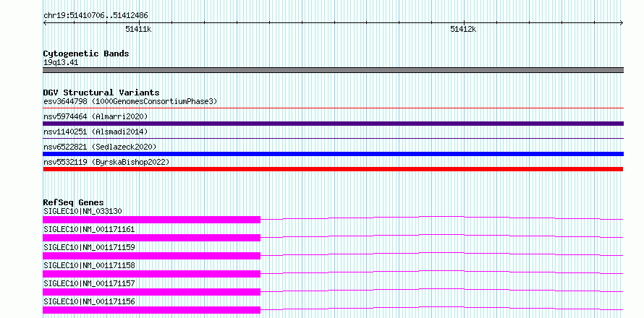The image size is (644, 318).
Task: Open the DGV Structural Variants track heading
Action: (101, 93)
